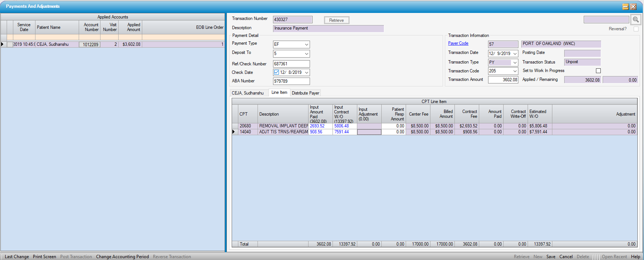Click the magnifying glass search icon
This screenshot has width=644, height=260.
tap(636, 20)
